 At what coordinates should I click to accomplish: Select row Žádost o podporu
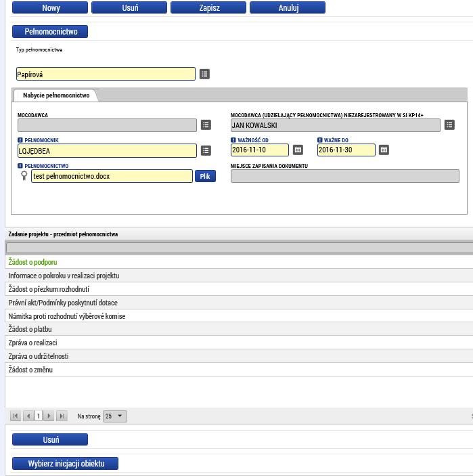click(239, 262)
